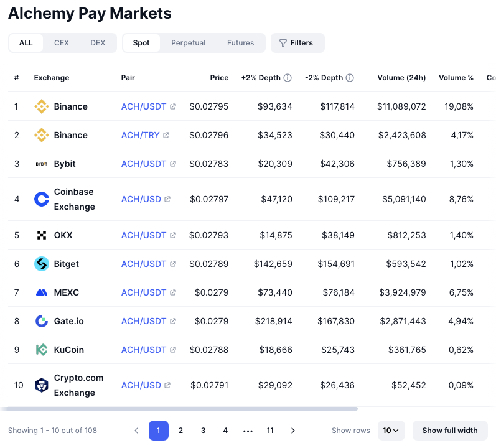Switch to the DEX tab
Screen dimensions: 496x448
98,43
